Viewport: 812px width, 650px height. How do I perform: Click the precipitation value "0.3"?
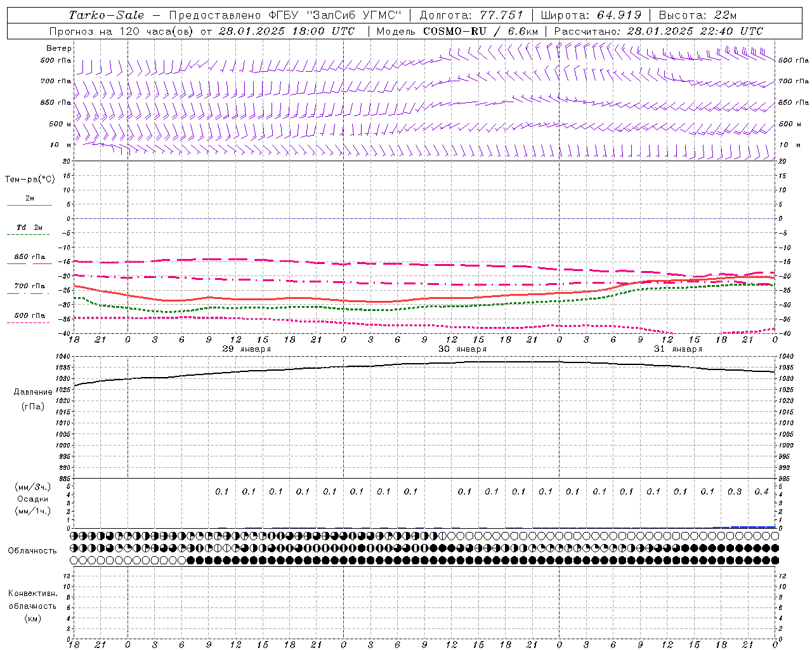click(735, 491)
